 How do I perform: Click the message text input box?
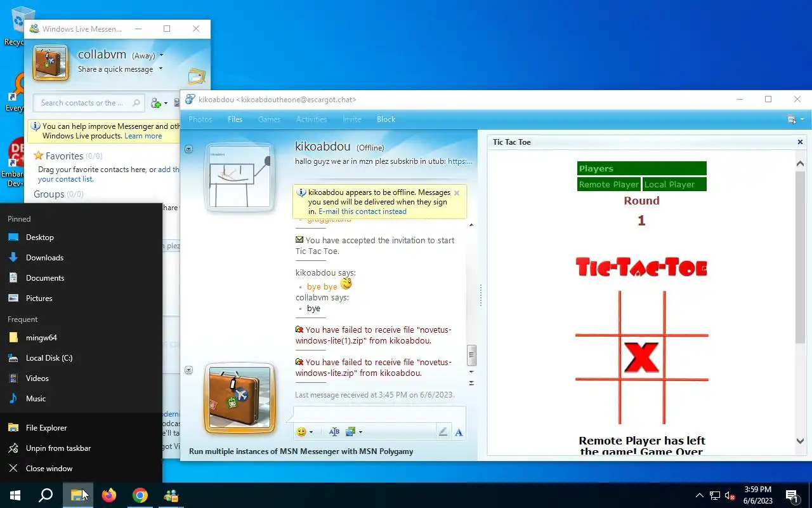coord(379,413)
